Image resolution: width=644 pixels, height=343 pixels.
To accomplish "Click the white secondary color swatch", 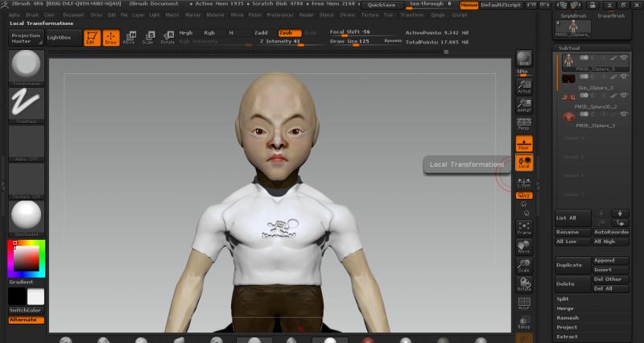I will tap(35, 296).
